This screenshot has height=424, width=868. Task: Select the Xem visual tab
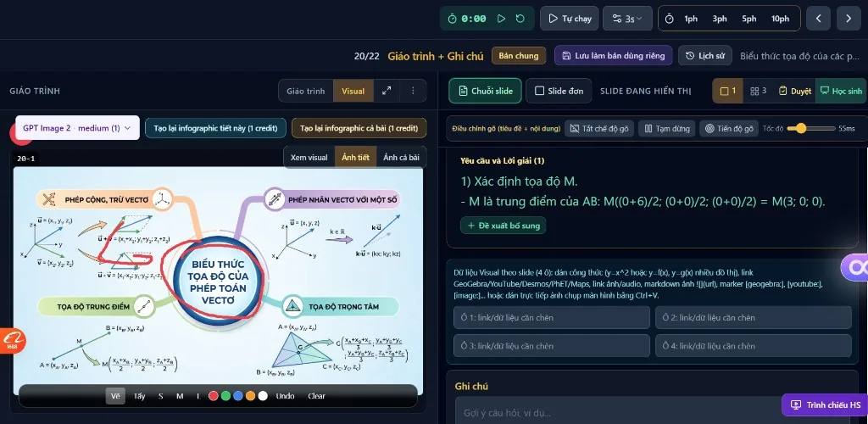click(309, 157)
